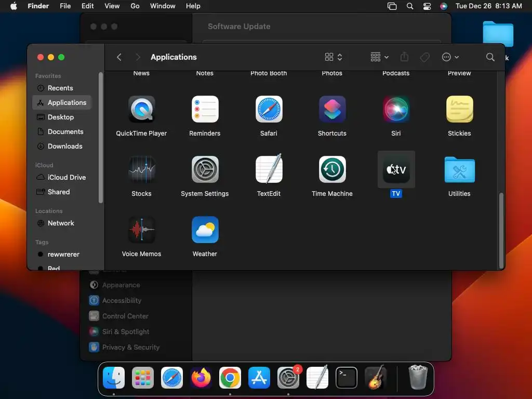Screen dimensions: 532x399
Task: Select the rewwrerer tag in sidebar
Action: pyautogui.click(x=62, y=255)
